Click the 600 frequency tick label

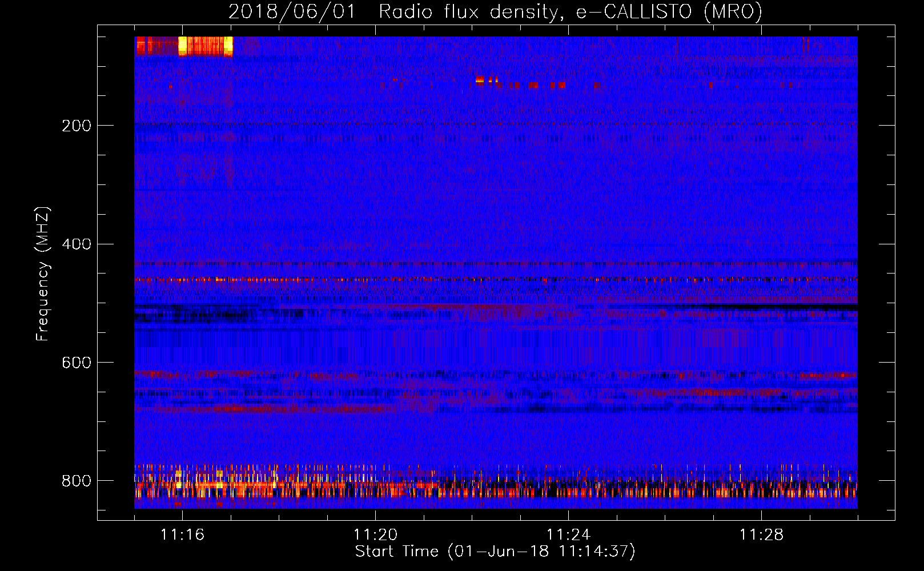(77, 363)
